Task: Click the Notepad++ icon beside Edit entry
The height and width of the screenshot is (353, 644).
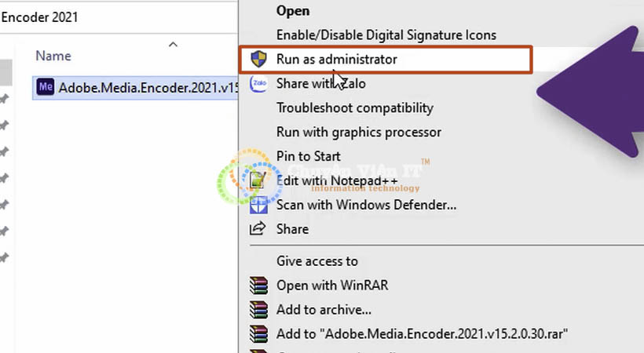Action: (x=258, y=180)
